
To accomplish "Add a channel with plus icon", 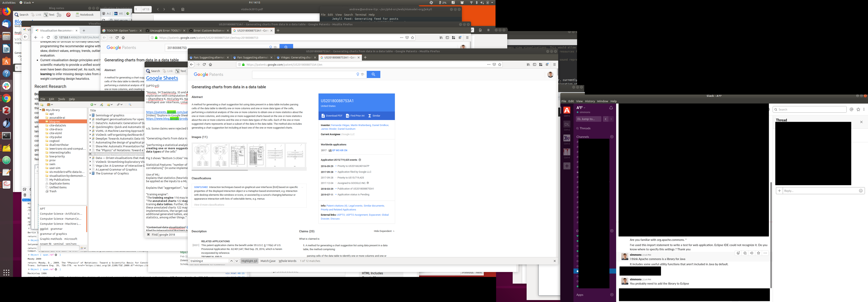I will 612,137.
